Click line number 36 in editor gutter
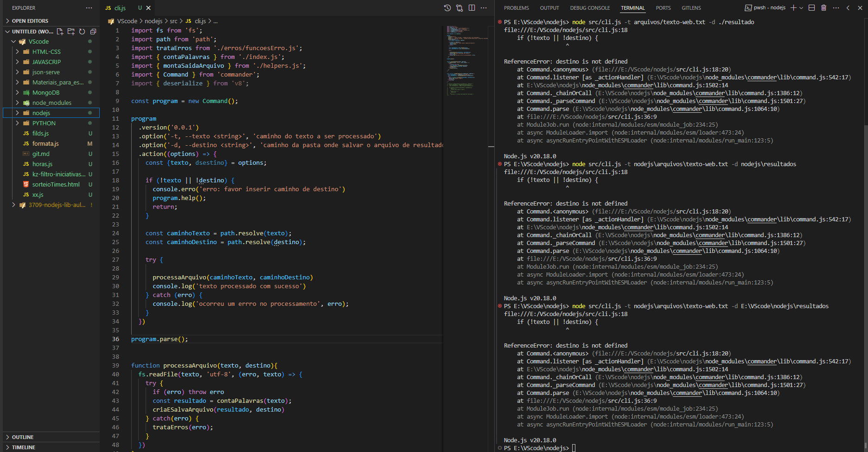The width and height of the screenshot is (868, 452). pos(115,339)
